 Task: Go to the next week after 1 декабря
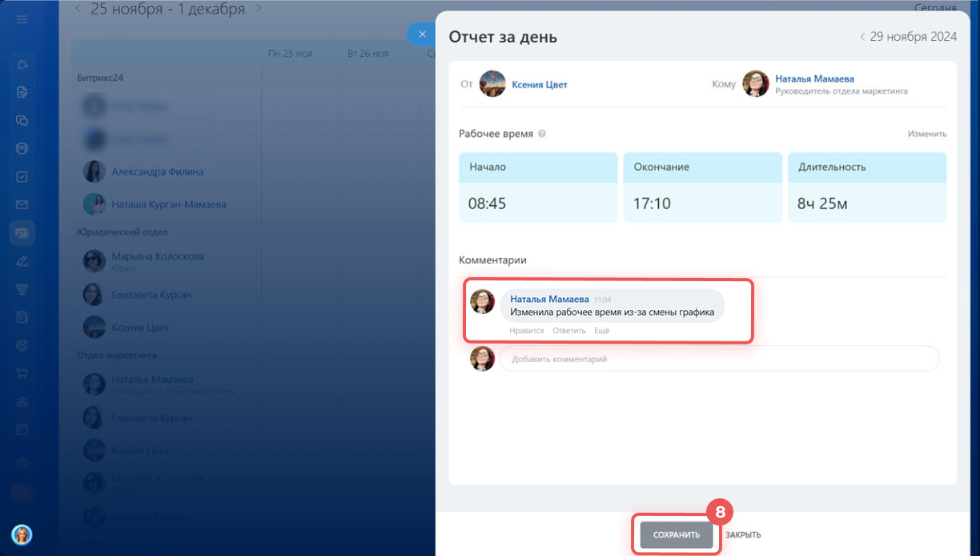pyautogui.click(x=258, y=9)
